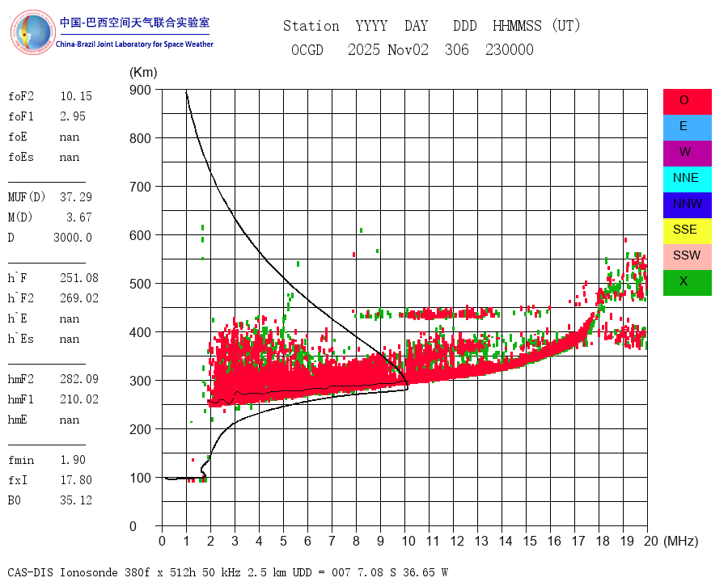Viewport: 728px width, 582px height.
Task: Click the Chinese laboratory title text
Action: tap(134, 23)
